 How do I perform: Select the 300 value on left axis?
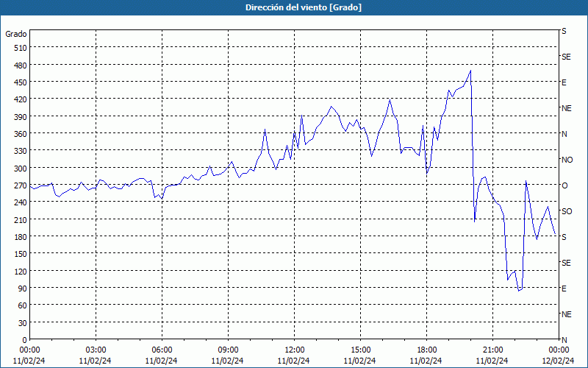21,169
